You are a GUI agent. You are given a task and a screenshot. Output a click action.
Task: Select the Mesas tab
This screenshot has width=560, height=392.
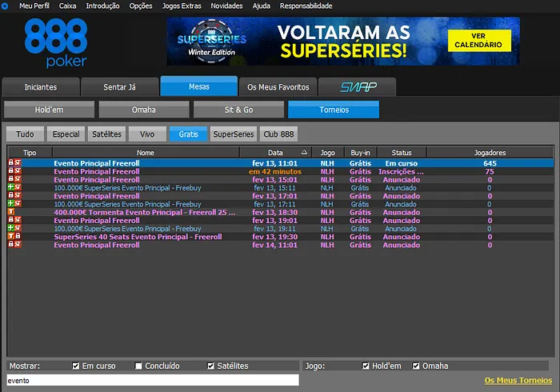(199, 86)
